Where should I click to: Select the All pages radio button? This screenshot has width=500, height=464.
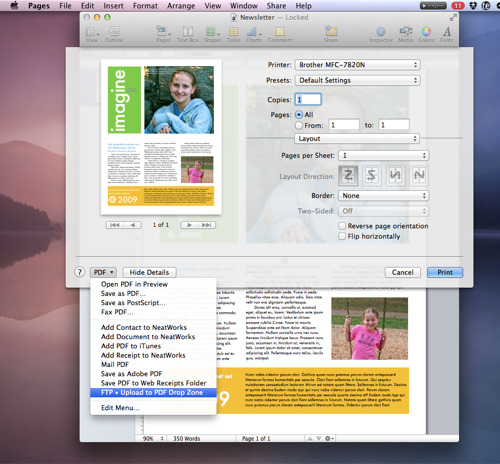(x=299, y=115)
